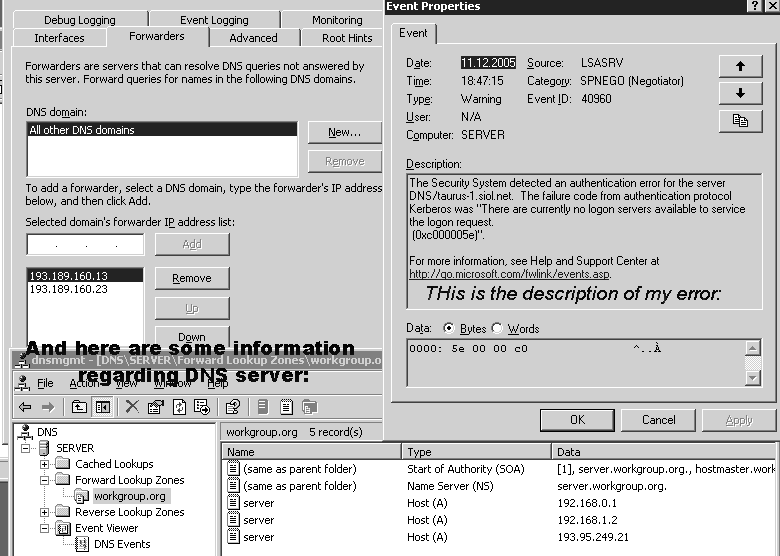
Task: Click the SERVER computer icon in the tree
Action: 44,448
